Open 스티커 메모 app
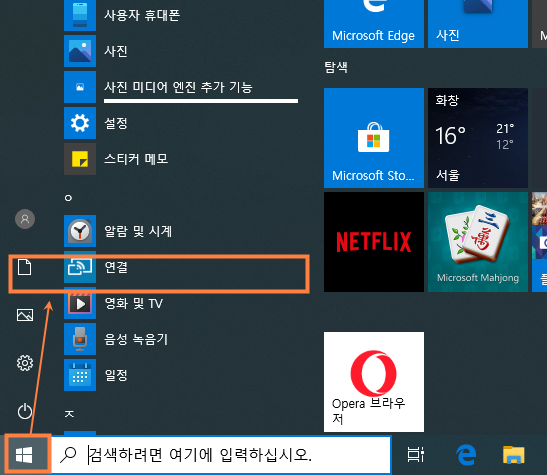Image resolution: width=547 pixels, height=475 pixels. click(181, 159)
